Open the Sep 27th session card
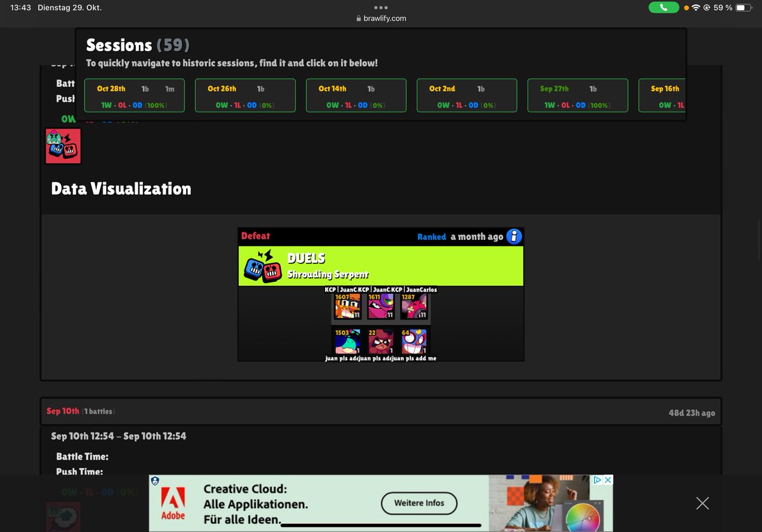 point(578,96)
